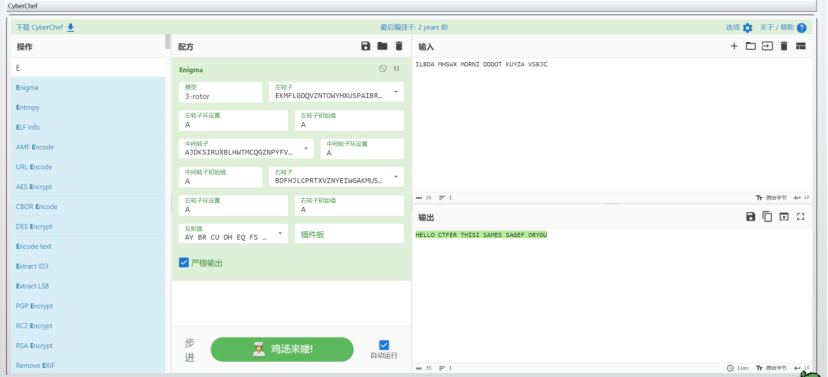Toggle the auto-bake checkbox
The height and width of the screenshot is (377, 828).
coord(384,345)
